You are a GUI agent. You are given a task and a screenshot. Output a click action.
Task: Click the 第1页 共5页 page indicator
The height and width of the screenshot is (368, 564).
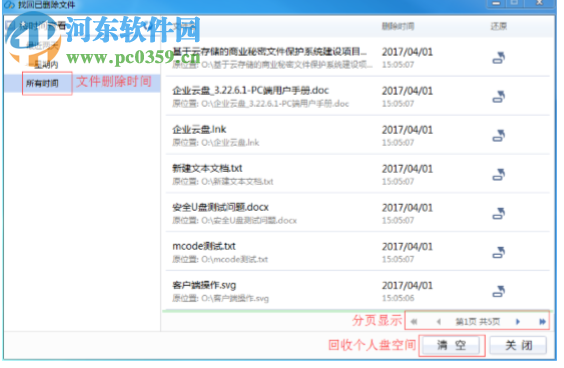tap(478, 322)
